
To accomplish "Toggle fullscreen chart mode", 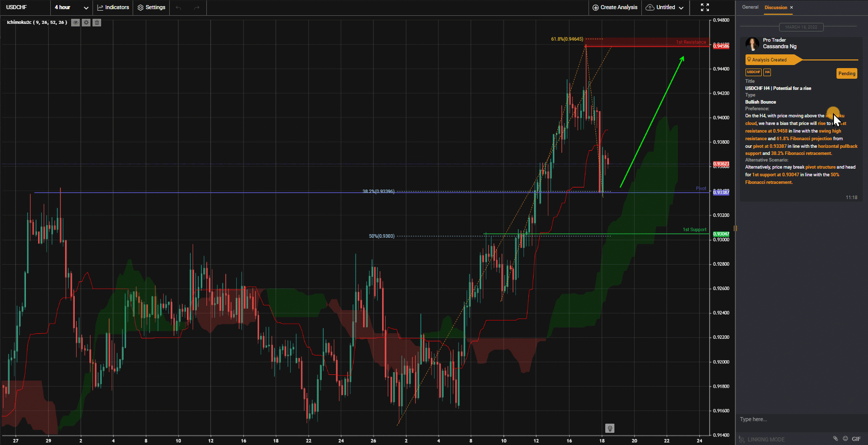I will click(705, 7).
